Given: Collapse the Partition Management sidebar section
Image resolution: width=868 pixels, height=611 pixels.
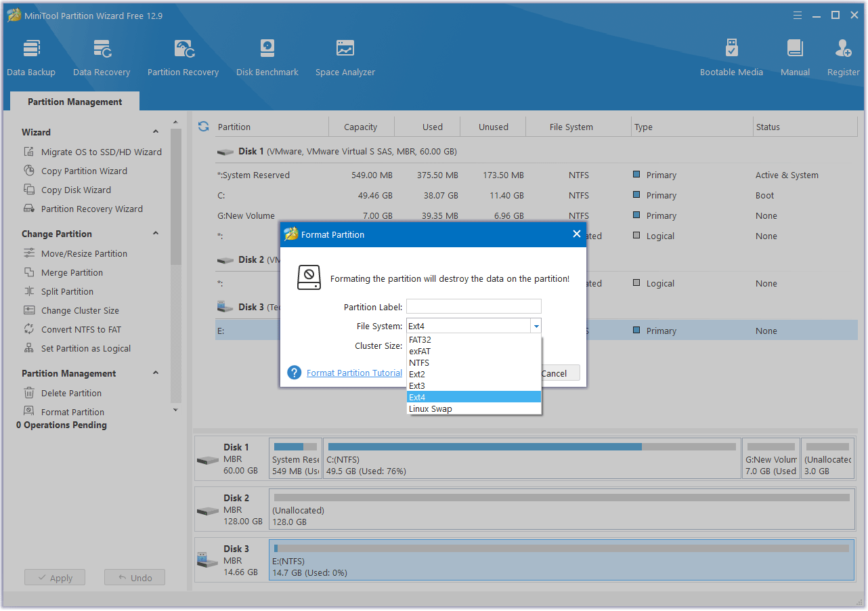Looking at the screenshot, I should tap(156, 373).
